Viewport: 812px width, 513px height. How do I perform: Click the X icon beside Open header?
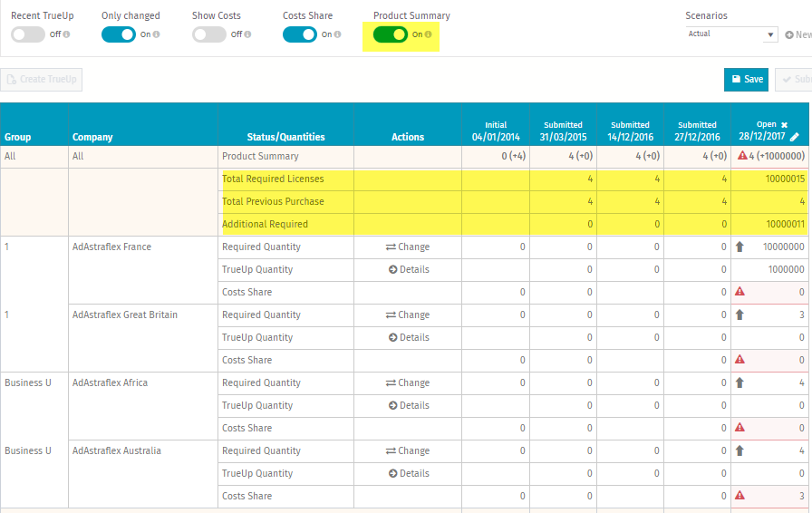tap(785, 125)
